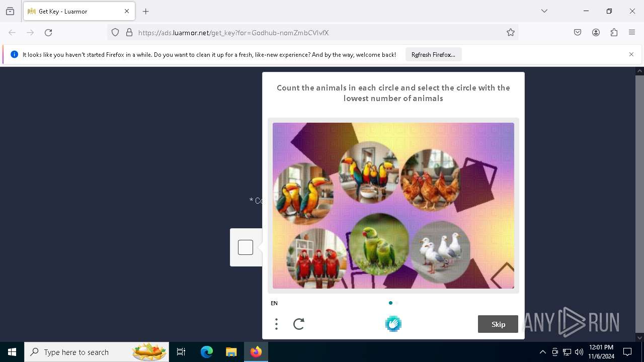Click the hCaptcha hand logo
The width and height of the screenshot is (644, 362).
[393, 324]
